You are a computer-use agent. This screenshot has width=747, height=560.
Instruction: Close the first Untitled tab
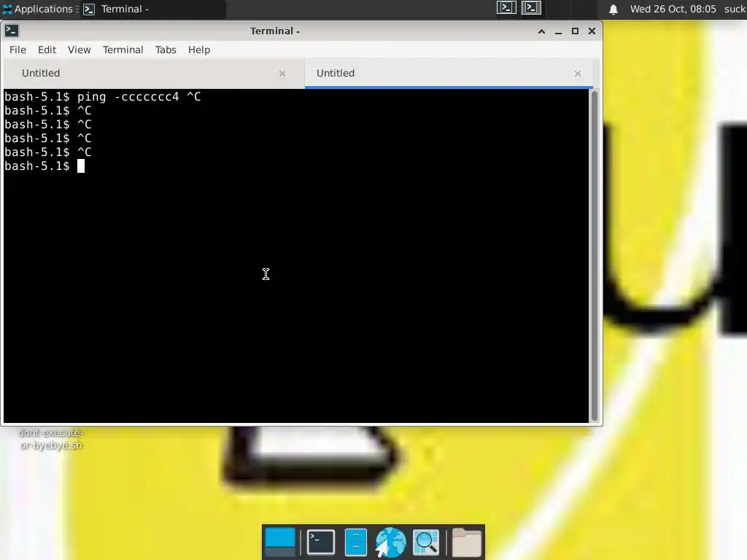(282, 74)
